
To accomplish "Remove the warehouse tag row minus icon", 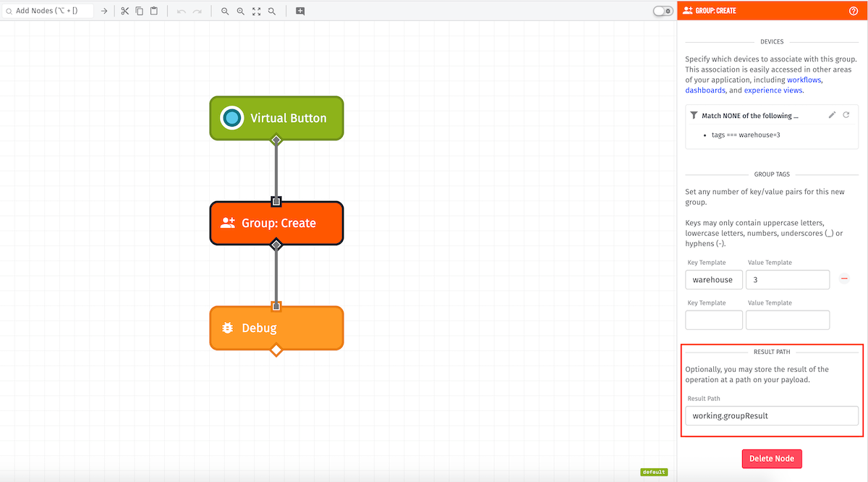I will 844,279.
